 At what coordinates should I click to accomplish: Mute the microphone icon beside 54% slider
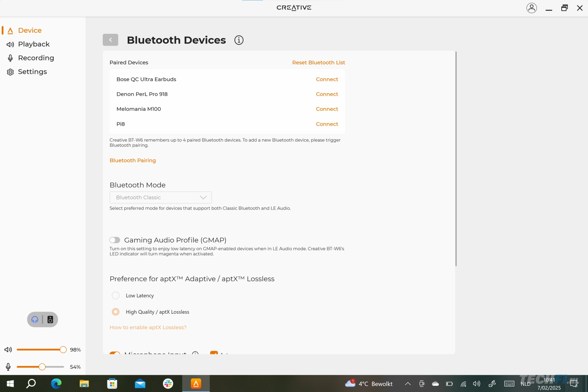click(8, 367)
